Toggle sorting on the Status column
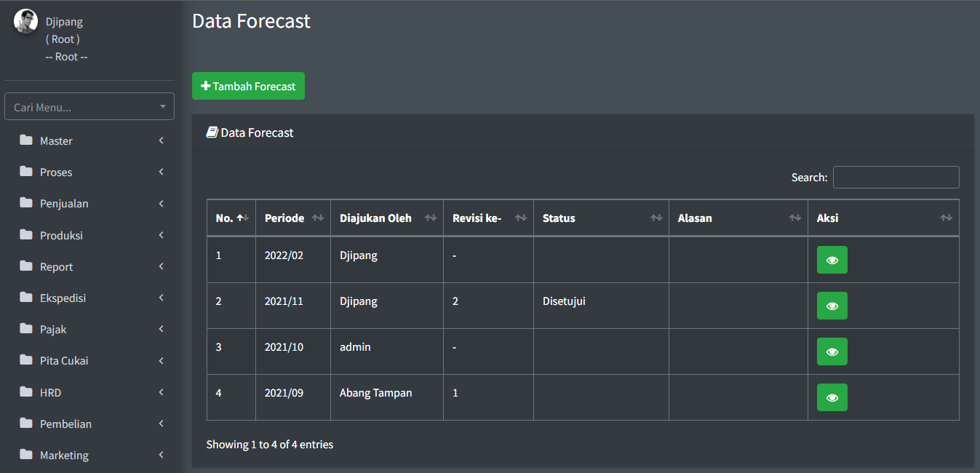The height and width of the screenshot is (473, 980). point(601,218)
